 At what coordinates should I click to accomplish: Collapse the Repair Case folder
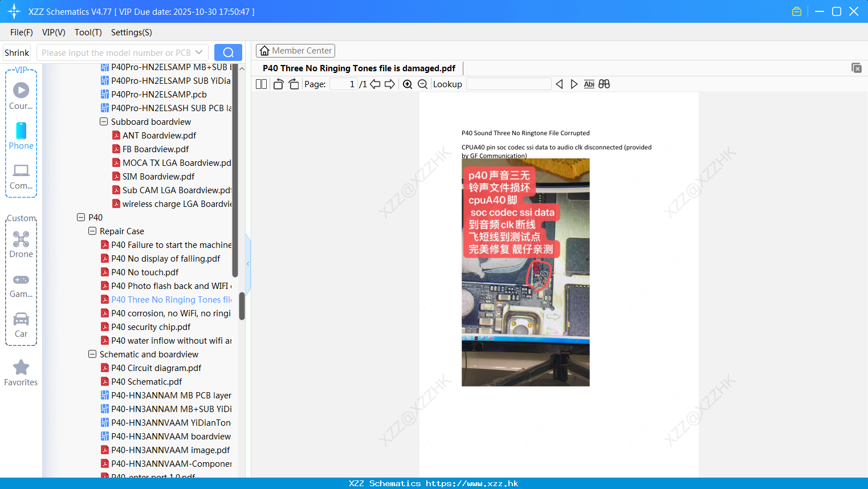click(92, 231)
